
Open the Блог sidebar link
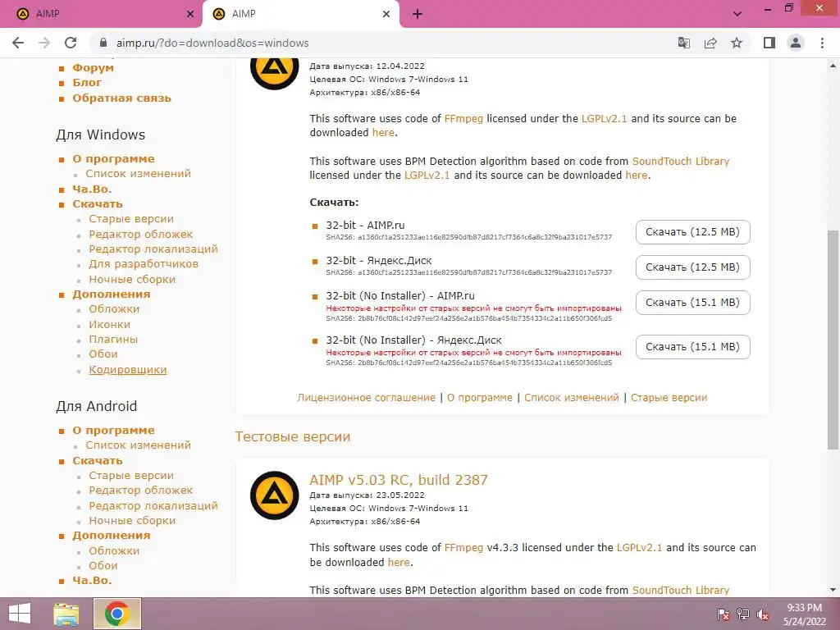87,83
